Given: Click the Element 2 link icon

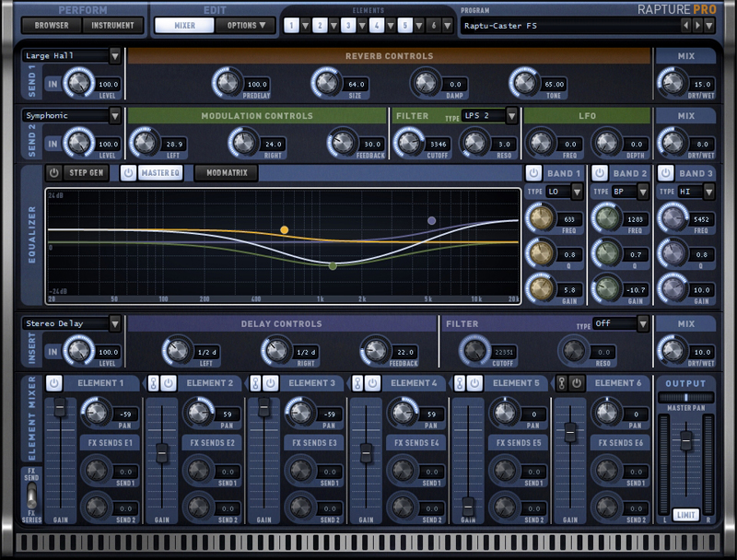Looking at the screenshot, I should click(154, 383).
